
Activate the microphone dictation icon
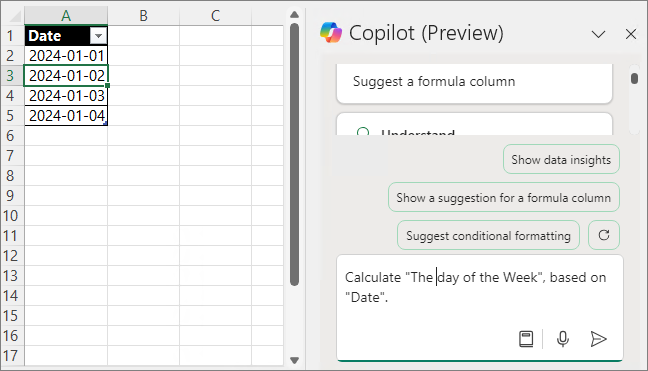tap(562, 339)
